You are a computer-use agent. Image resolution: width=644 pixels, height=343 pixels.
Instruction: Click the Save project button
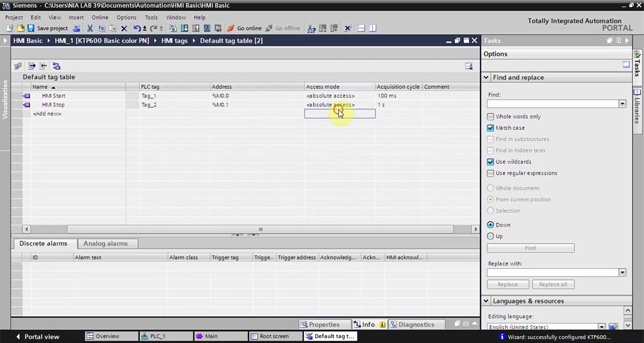(47, 28)
